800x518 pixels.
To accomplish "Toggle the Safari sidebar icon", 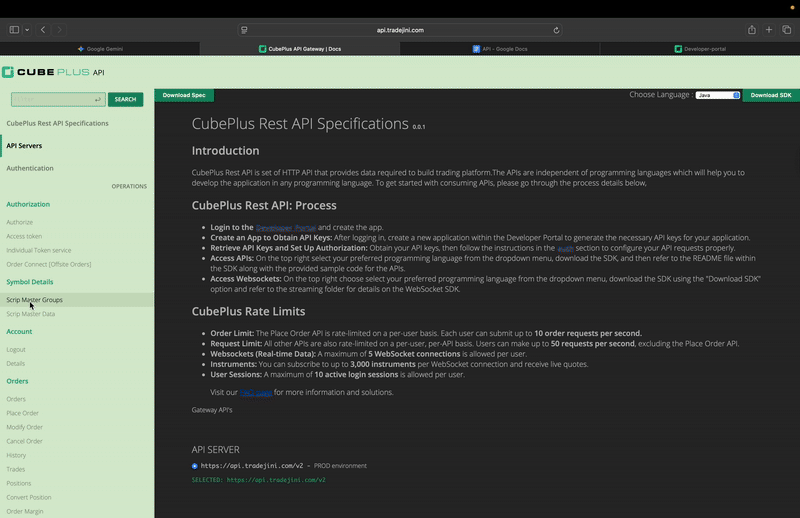I will click(x=14, y=30).
